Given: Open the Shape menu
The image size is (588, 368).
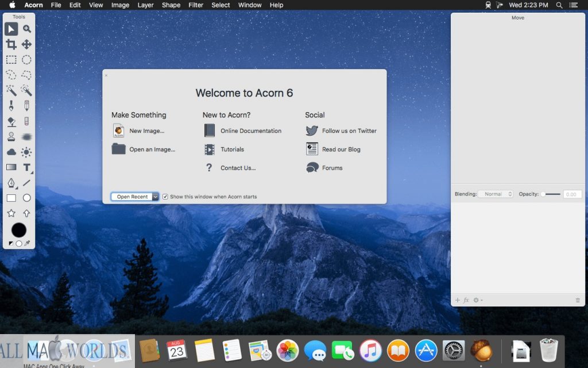Looking at the screenshot, I should [x=171, y=5].
